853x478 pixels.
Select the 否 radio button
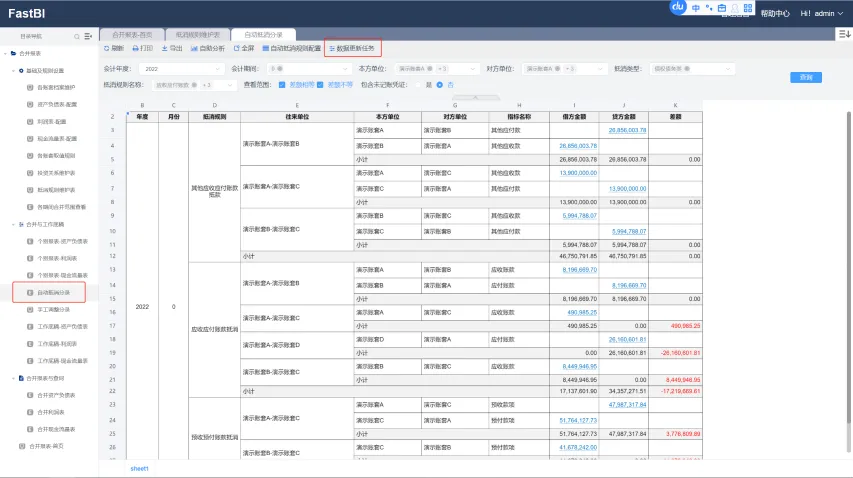[440, 85]
